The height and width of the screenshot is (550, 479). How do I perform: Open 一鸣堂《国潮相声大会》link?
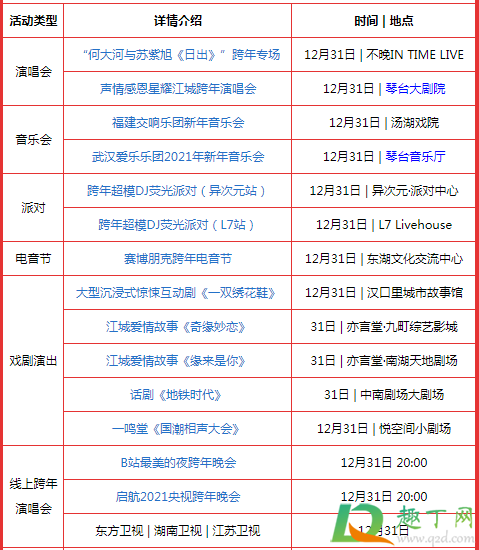[x=176, y=429]
